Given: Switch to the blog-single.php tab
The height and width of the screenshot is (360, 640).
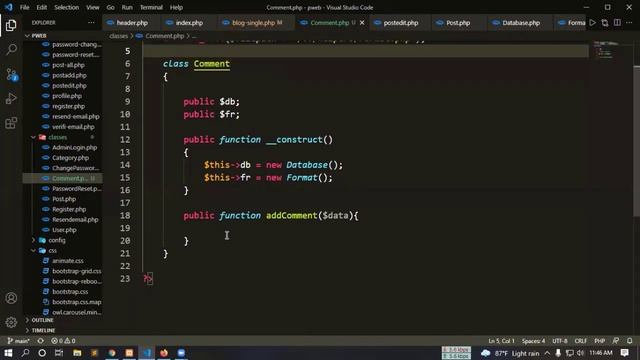Looking at the screenshot, I should (256, 23).
